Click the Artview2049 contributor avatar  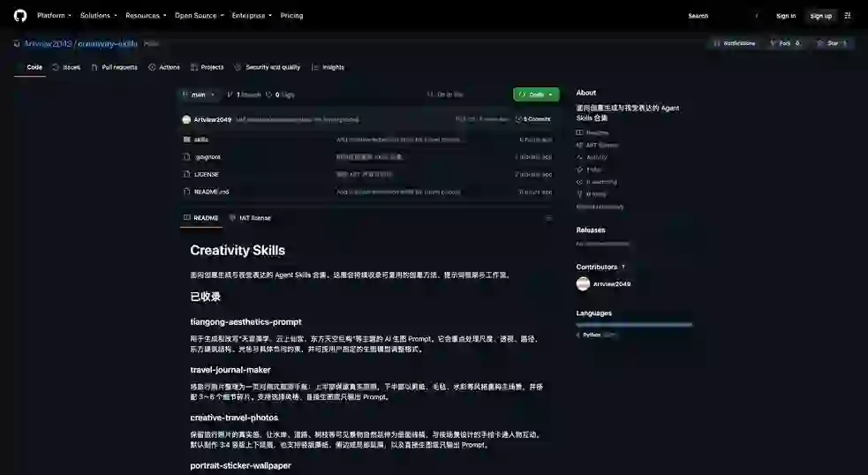(x=583, y=283)
